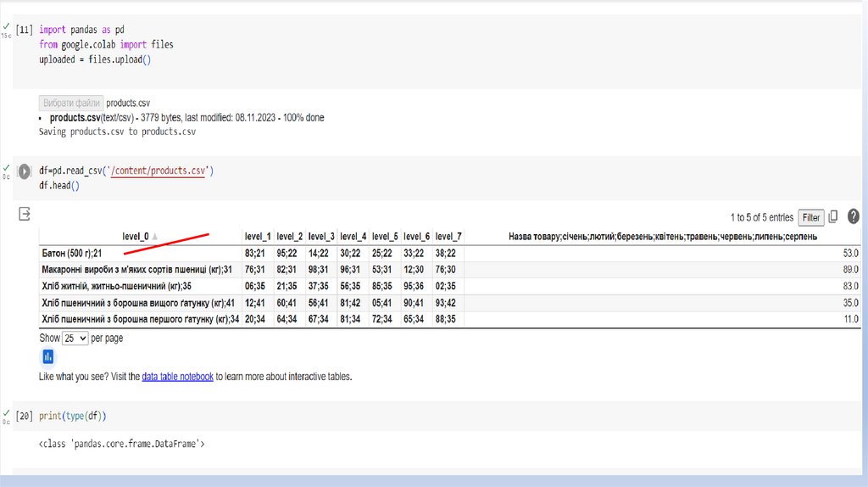The width and height of the screenshot is (868, 487).
Task: Sort by the level_3 column header
Action: pyautogui.click(x=321, y=237)
